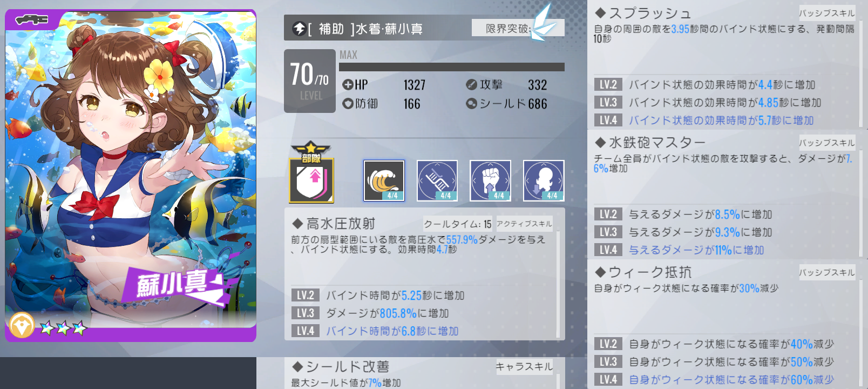This screenshot has height=389, width=868.
Task: Click the 限界突破 limit break label
Action: (x=507, y=28)
